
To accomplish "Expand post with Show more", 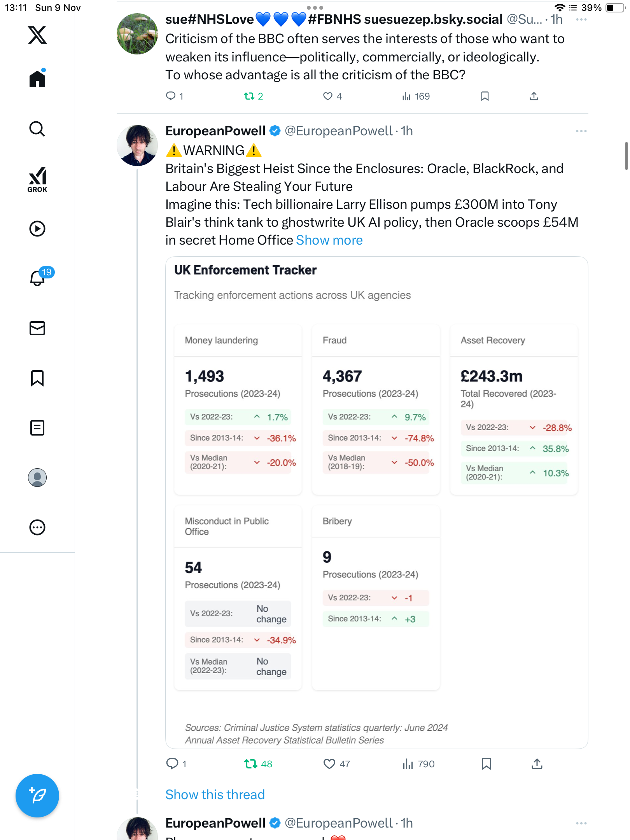I will click(329, 240).
